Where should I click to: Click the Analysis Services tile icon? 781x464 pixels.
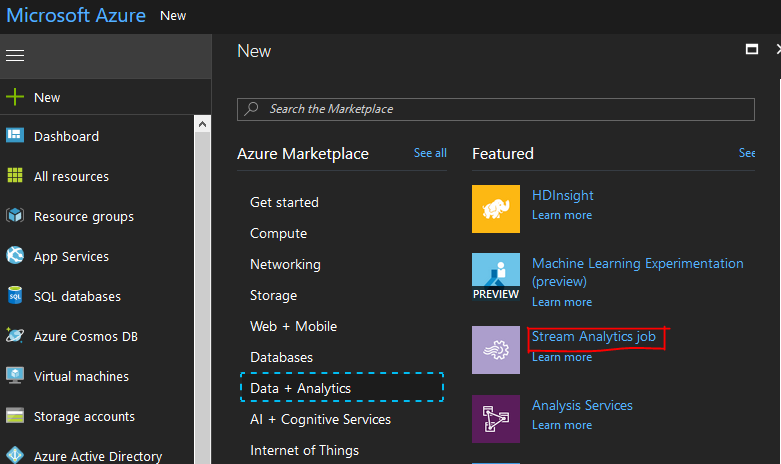click(496, 419)
